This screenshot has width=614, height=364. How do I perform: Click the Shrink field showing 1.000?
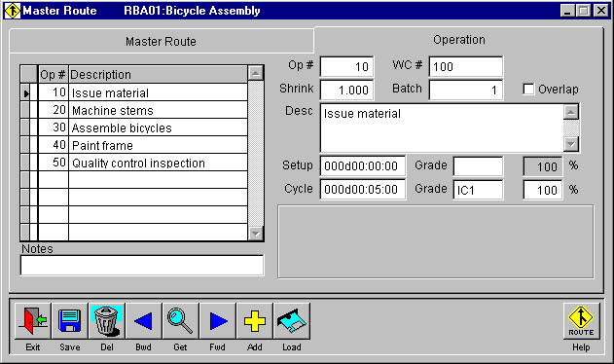[x=346, y=91]
